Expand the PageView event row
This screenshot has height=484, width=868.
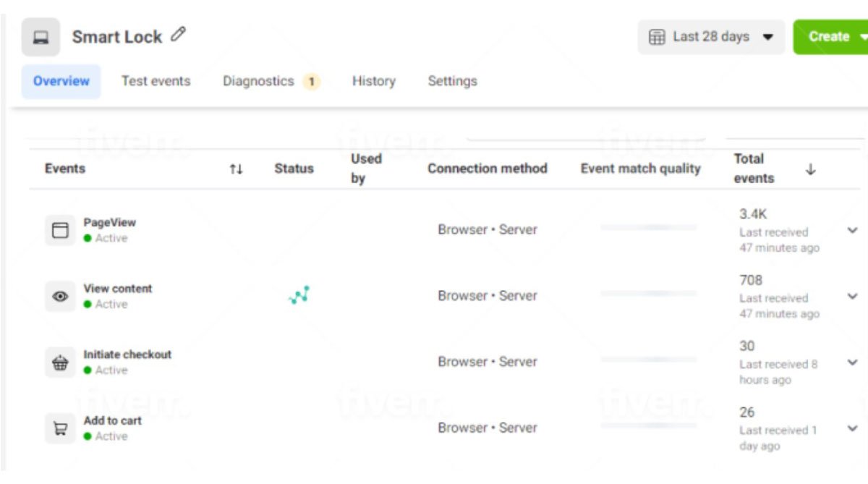click(x=852, y=230)
